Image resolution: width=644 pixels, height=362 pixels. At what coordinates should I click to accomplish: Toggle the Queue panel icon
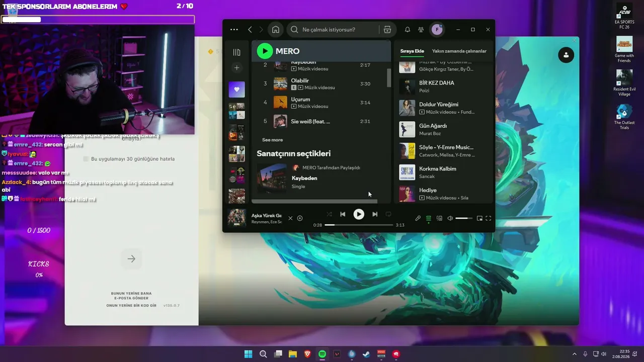(429, 218)
